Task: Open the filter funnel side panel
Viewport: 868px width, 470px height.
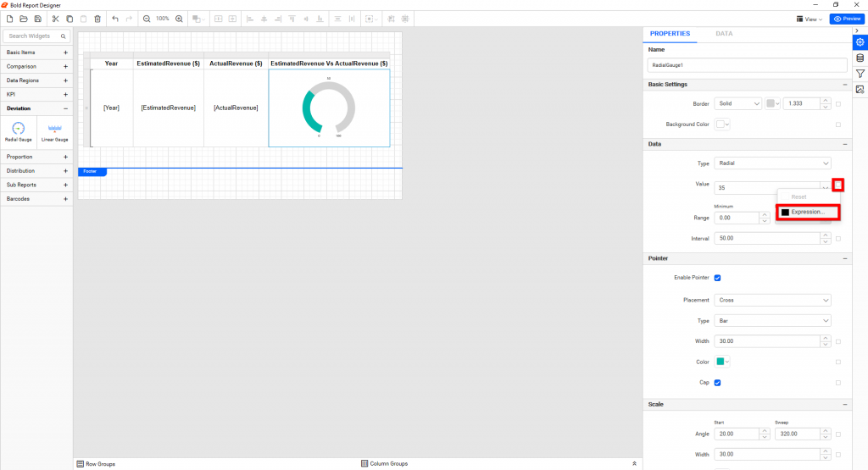Action: point(860,74)
